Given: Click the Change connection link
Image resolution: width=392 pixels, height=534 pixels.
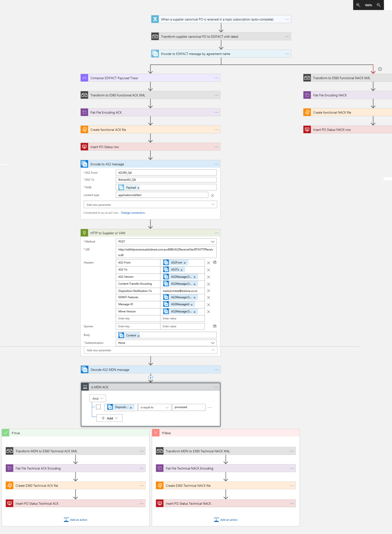Looking at the screenshot, I should (133, 213).
